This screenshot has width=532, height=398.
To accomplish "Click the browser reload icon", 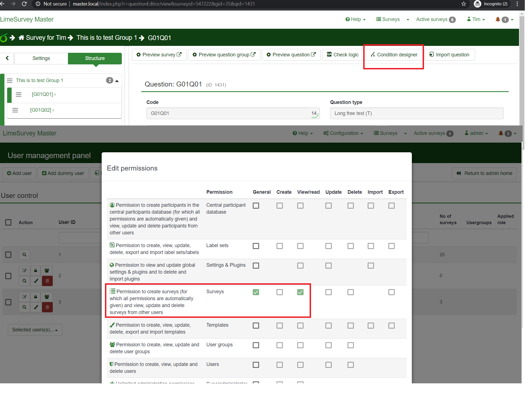I will point(24,4).
